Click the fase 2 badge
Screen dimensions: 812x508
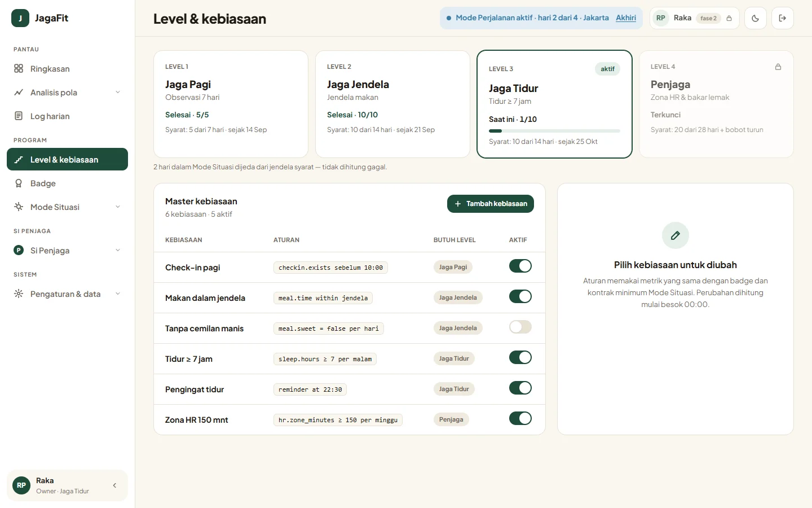(x=708, y=18)
